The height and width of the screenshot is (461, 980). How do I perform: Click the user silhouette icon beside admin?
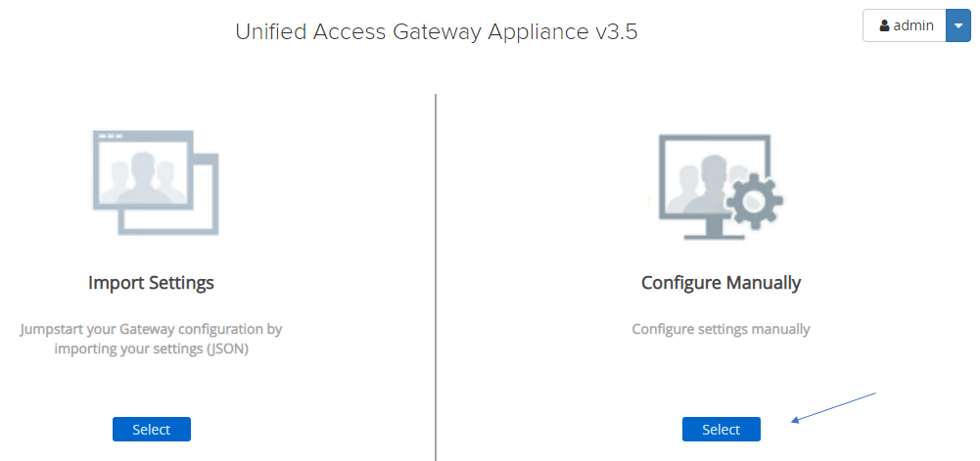click(x=884, y=26)
